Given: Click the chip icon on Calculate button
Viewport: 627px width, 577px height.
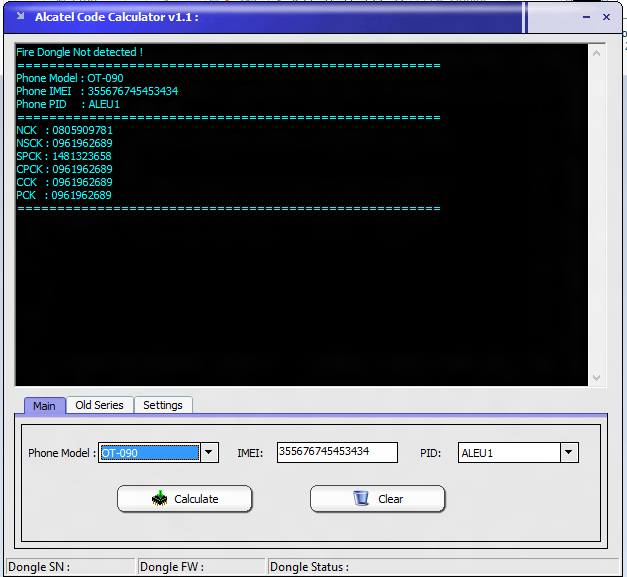Looking at the screenshot, I should (160, 498).
